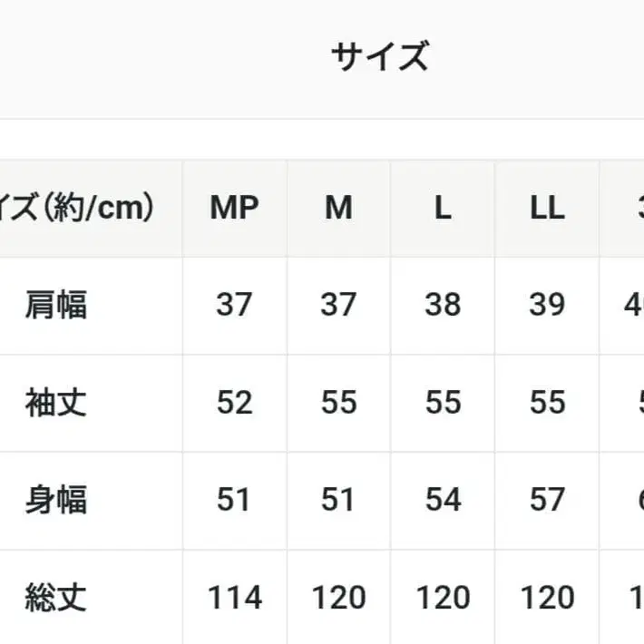Image resolution: width=644 pixels, height=644 pixels.
Task: Select the M column header
Action: (338, 209)
